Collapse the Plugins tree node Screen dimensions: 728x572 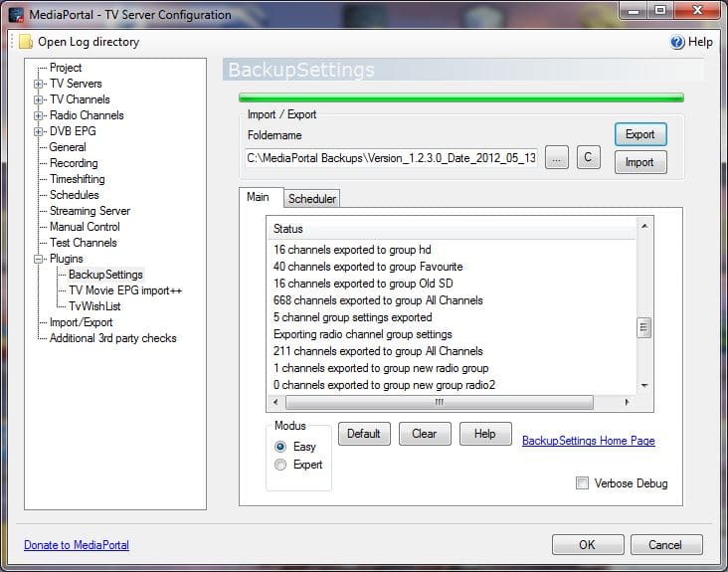click(x=39, y=259)
